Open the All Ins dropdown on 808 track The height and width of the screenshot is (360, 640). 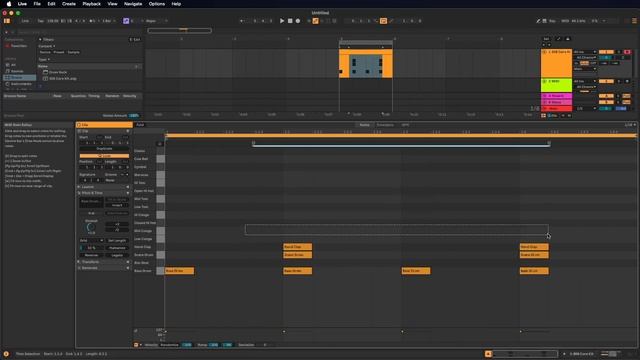tap(585, 52)
